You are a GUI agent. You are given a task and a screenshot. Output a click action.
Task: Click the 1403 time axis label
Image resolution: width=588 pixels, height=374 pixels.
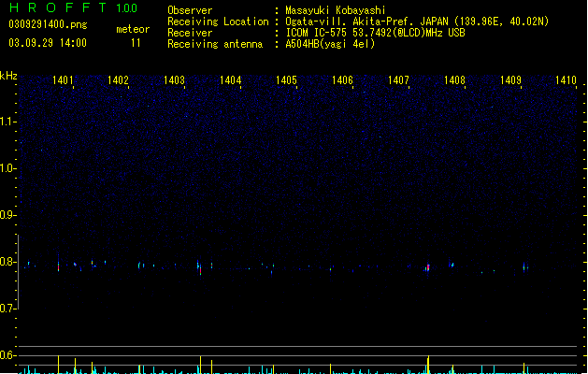(175, 80)
